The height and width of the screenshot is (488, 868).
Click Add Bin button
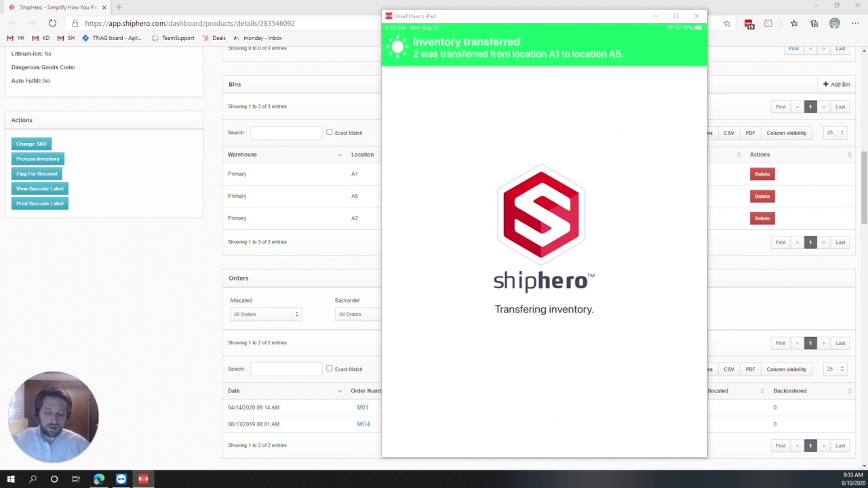point(836,84)
